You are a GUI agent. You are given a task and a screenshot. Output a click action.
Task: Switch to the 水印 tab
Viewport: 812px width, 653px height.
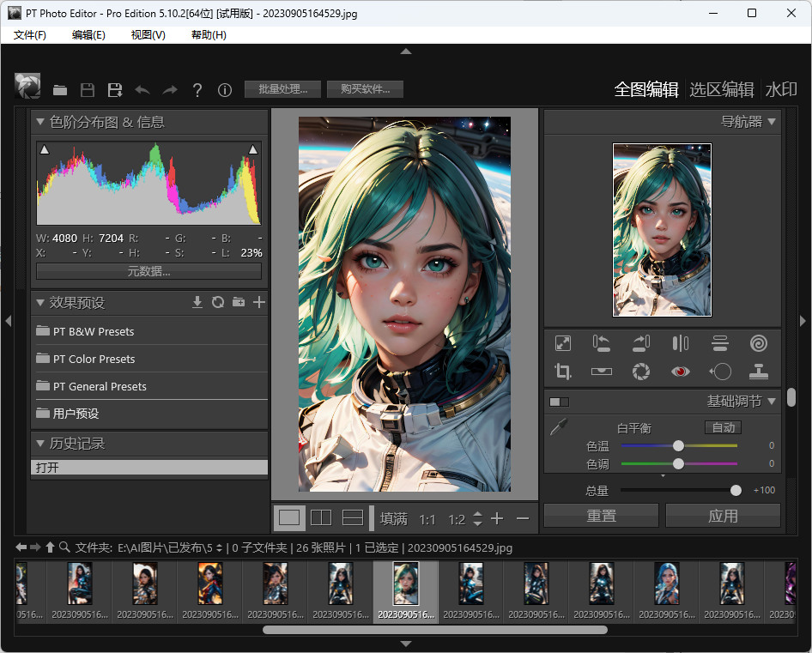tap(781, 89)
